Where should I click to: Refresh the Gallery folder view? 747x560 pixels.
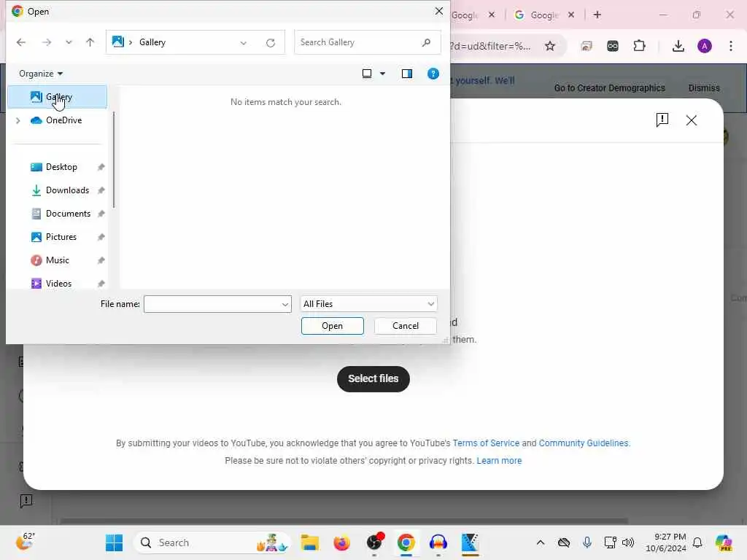coord(271,43)
